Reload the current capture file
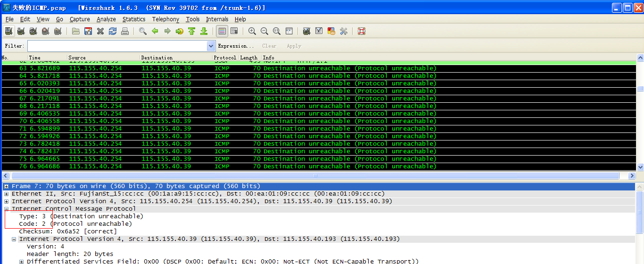Screen dimensions: 644x264 tap(113, 31)
